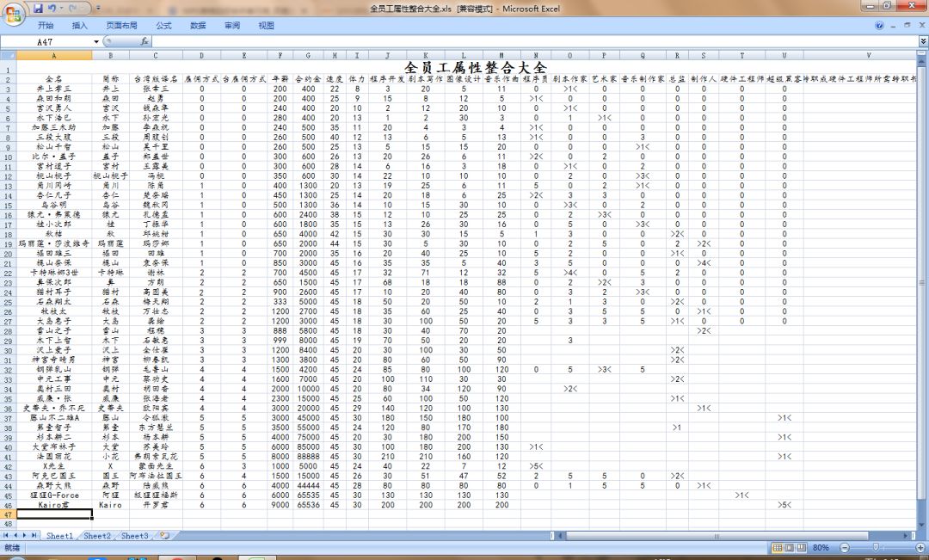Expand the formula bar with double chevron

click(923, 41)
